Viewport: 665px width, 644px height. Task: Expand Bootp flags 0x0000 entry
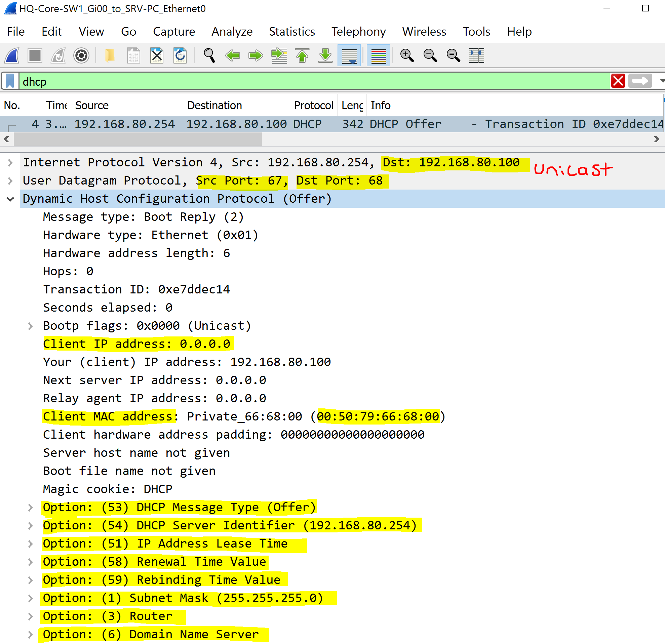[x=31, y=326]
